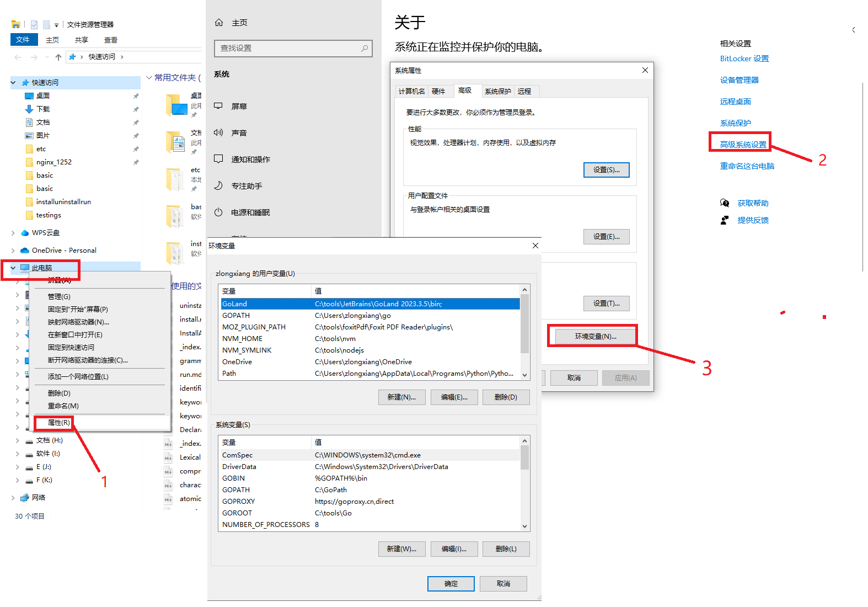Click 编辑(I)... for system variables

pyautogui.click(x=454, y=549)
